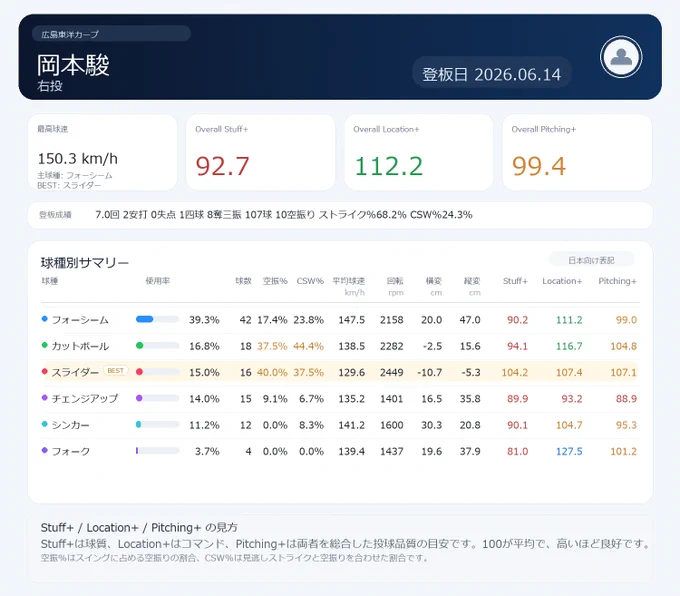Click the 使用率 column header
This screenshot has height=596, width=680.
tap(157, 281)
